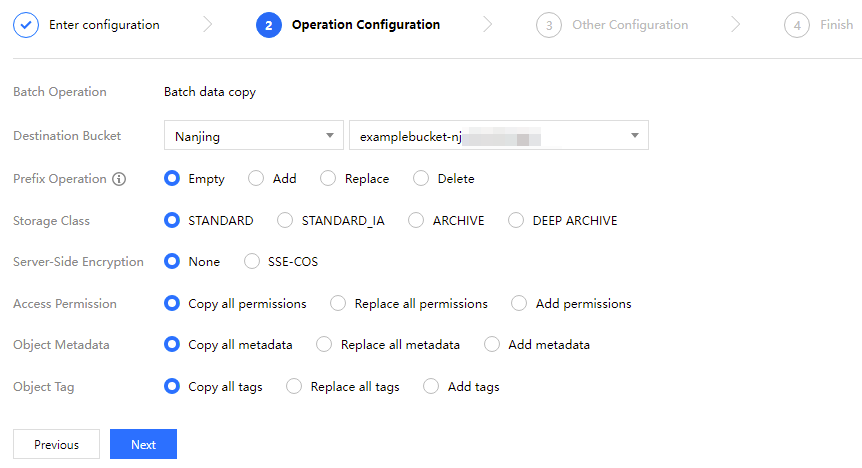Set storage class to STANDARD_IA
Viewport: 862px width, 468px height.
point(285,221)
